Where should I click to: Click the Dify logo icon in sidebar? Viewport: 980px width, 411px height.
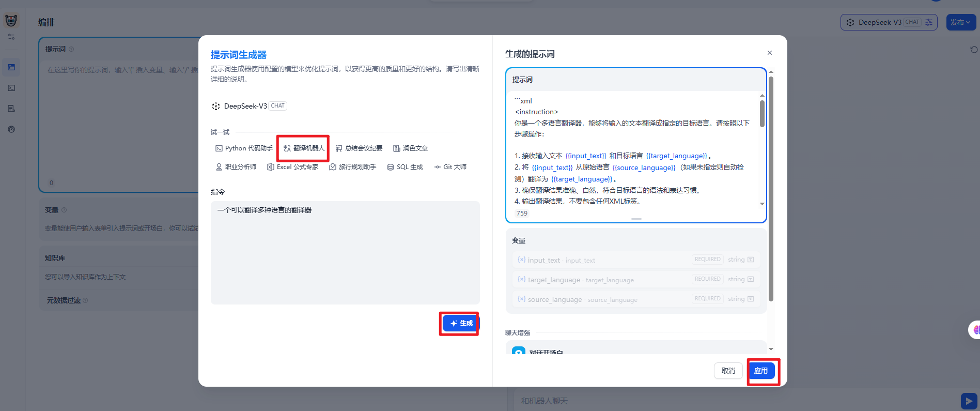click(11, 20)
